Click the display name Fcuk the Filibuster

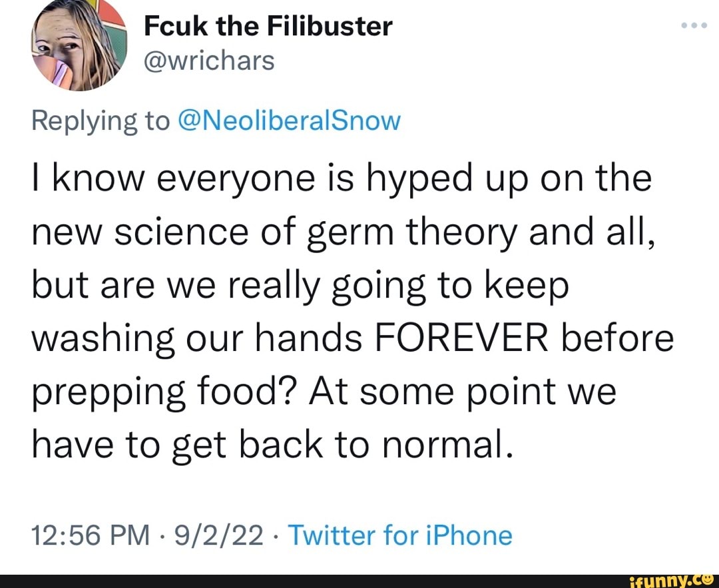(267, 26)
